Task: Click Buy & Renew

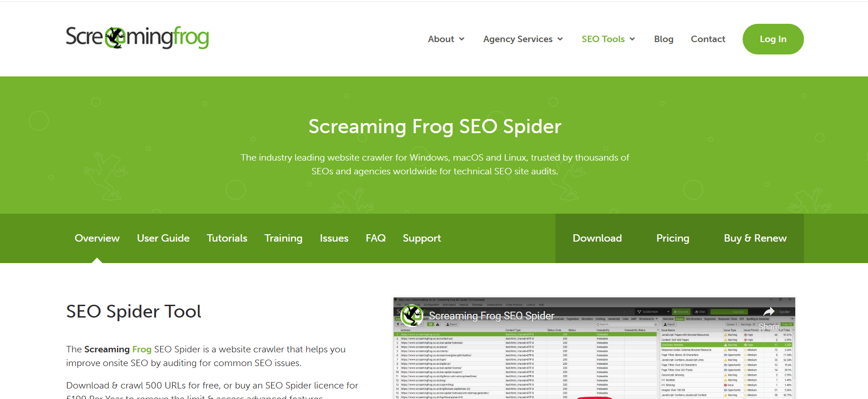Action: (755, 238)
